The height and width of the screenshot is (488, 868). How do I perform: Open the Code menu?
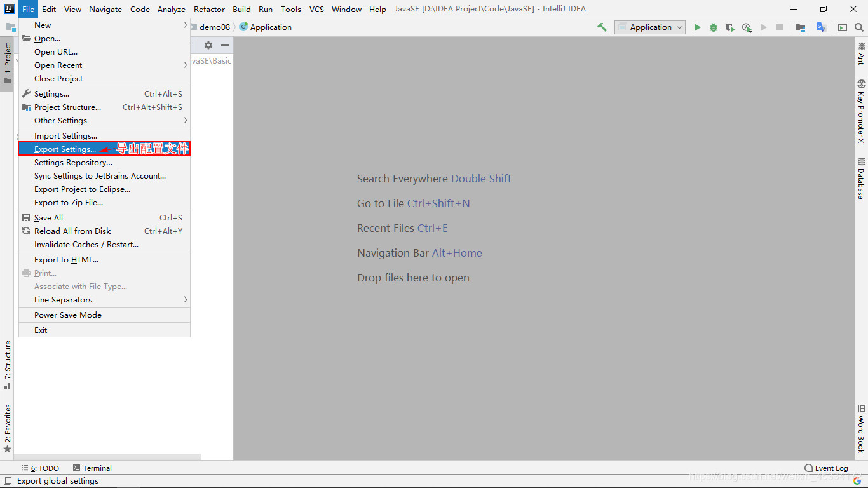[x=140, y=9]
